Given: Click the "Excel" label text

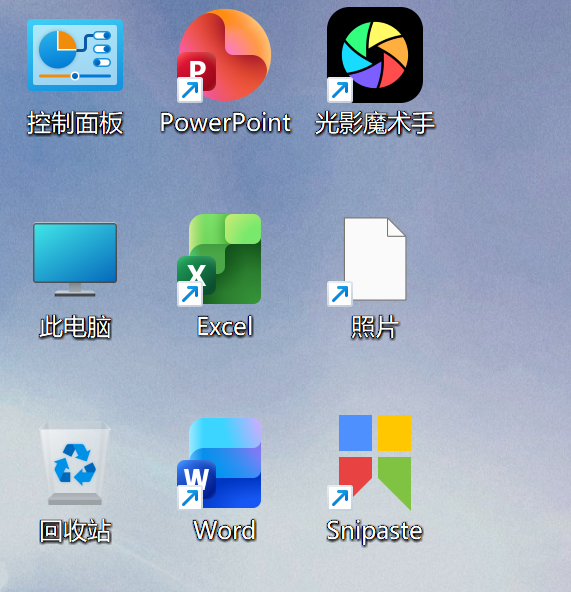Looking at the screenshot, I should pyautogui.click(x=225, y=327).
